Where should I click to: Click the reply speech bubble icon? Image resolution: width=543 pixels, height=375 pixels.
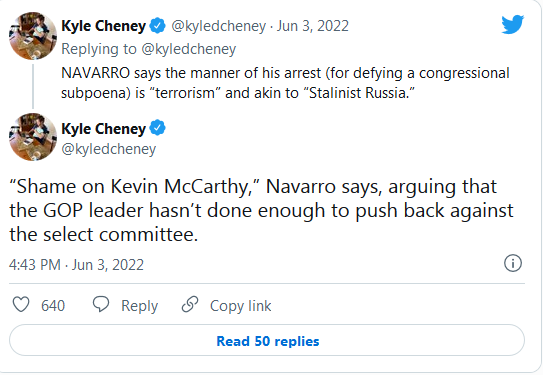(101, 305)
